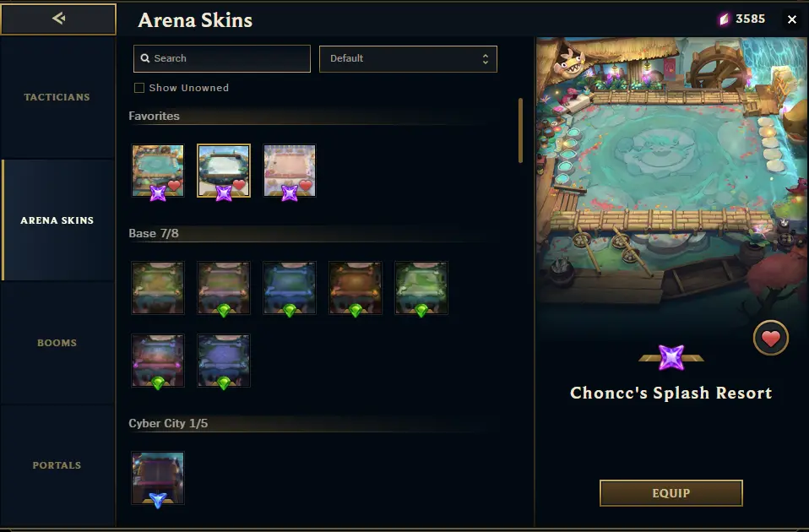Image resolution: width=809 pixels, height=532 pixels.
Task: Click the purple currency icon beside 3585
Action: click(x=725, y=19)
